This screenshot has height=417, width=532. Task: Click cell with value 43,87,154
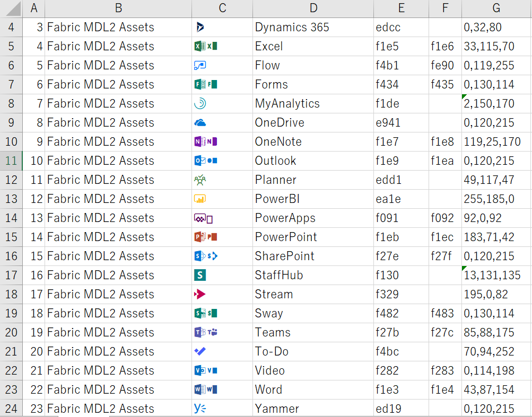coord(496,389)
